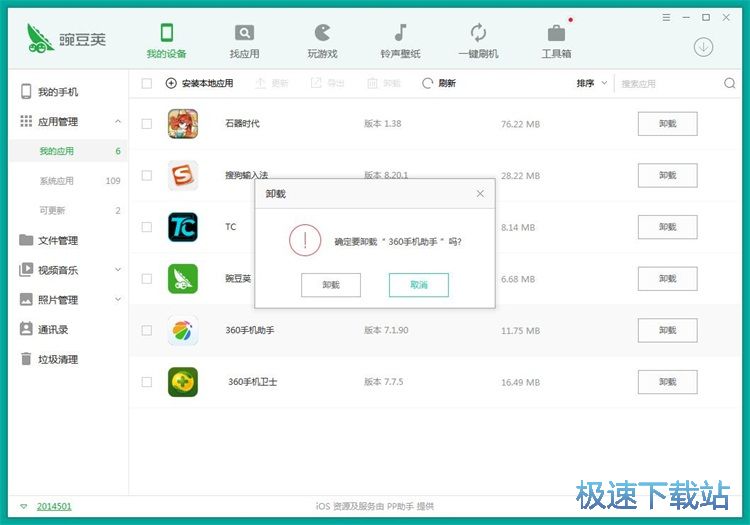Click the 360手机卫士 app name

tap(253, 382)
